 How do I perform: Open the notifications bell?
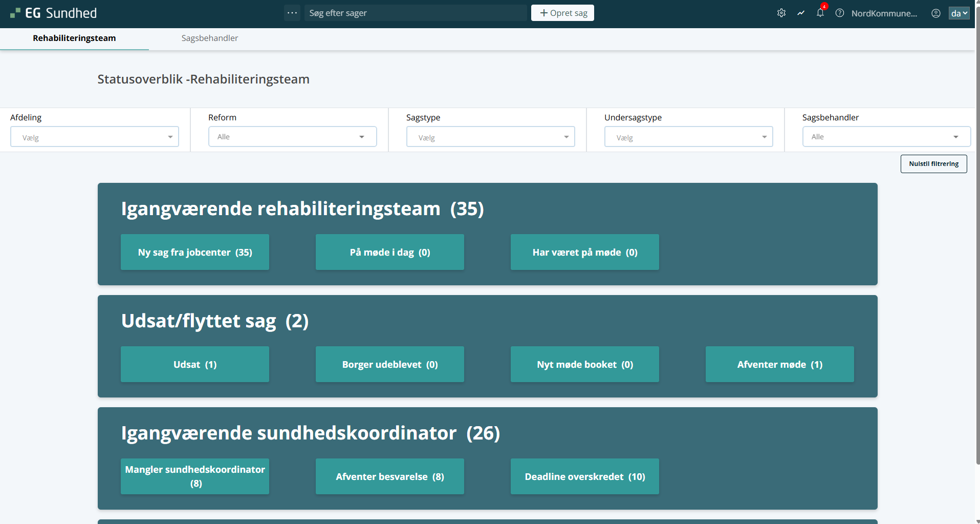click(x=820, y=13)
